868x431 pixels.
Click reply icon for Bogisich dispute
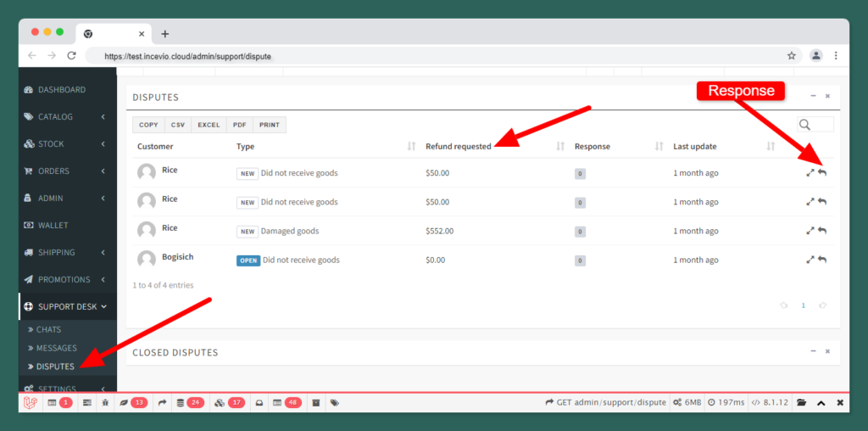[822, 260]
